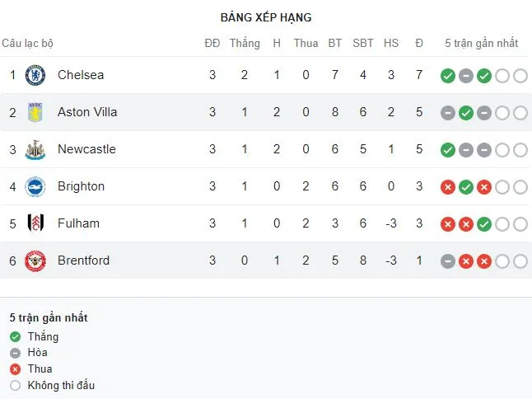Open the Newcastle team name link
The height and width of the screenshot is (399, 532).
(86, 149)
